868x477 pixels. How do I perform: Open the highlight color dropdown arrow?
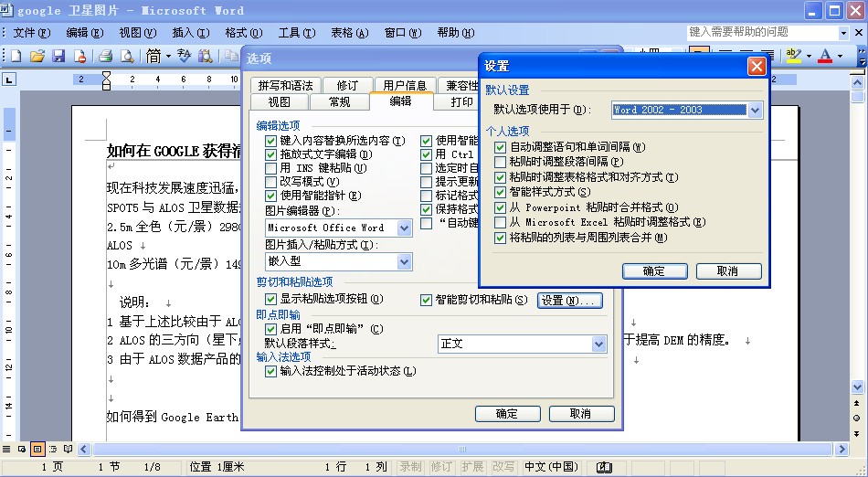pos(809,56)
